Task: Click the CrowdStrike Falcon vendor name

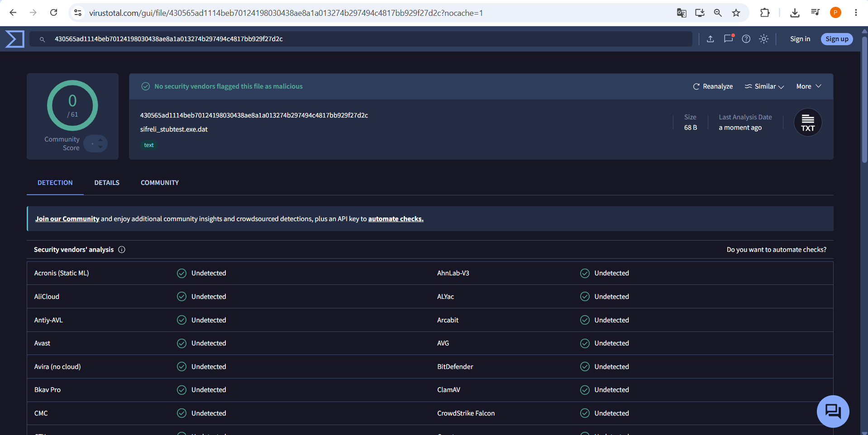Action: [466, 413]
